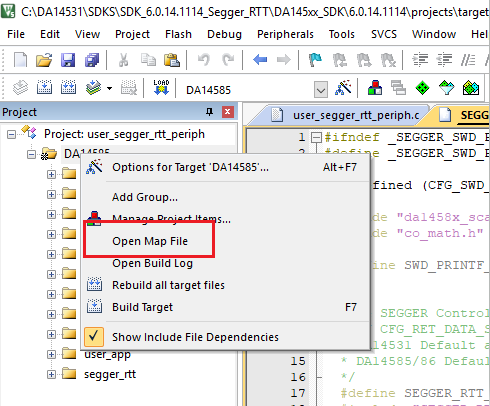
Task: Click the Comment selection icon
Action: (x=468, y=60)
